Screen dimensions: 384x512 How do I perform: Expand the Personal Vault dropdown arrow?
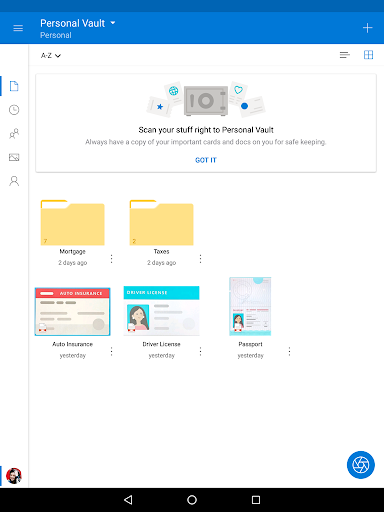[x=113, y=23]
